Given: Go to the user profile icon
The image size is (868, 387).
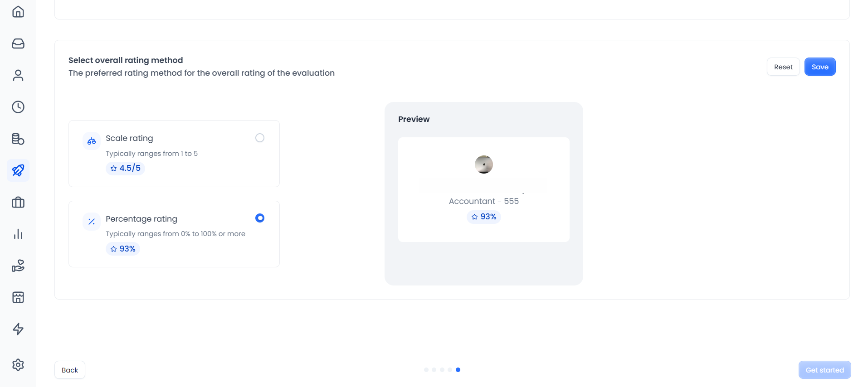Looking at the screenshot, I should click(18, 75).
